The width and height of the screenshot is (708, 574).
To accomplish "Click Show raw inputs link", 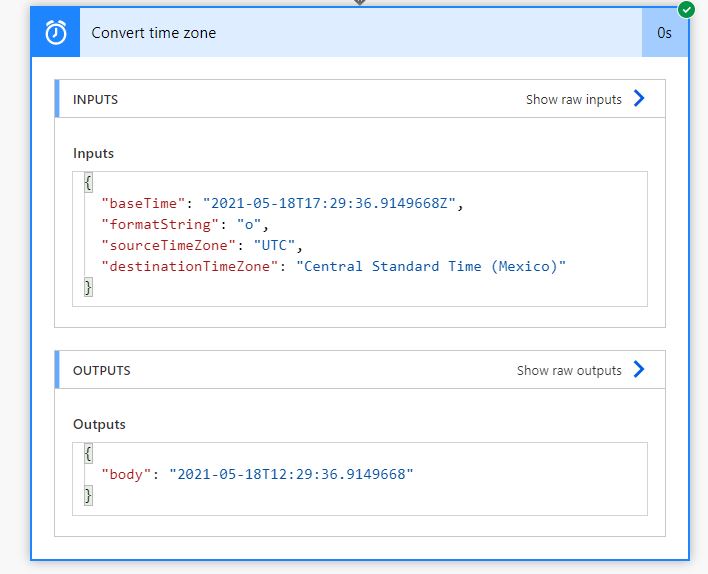I will pos(573,99).
